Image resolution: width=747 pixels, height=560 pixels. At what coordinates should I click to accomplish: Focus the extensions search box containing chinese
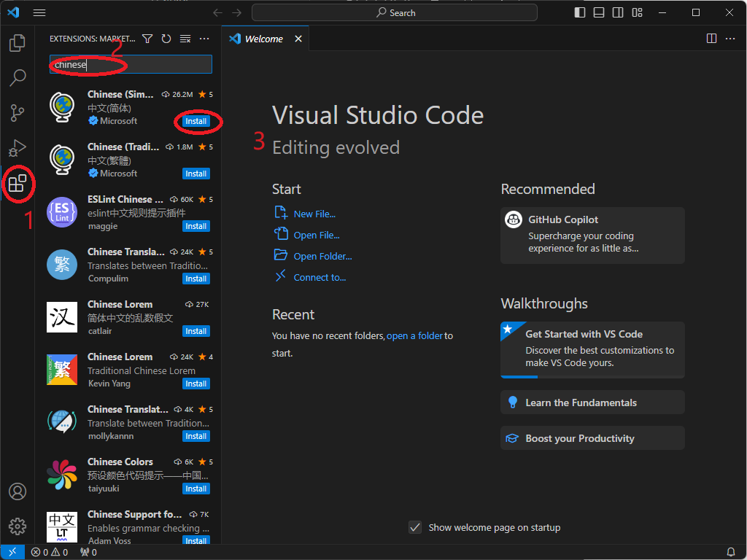pos(131,64)
